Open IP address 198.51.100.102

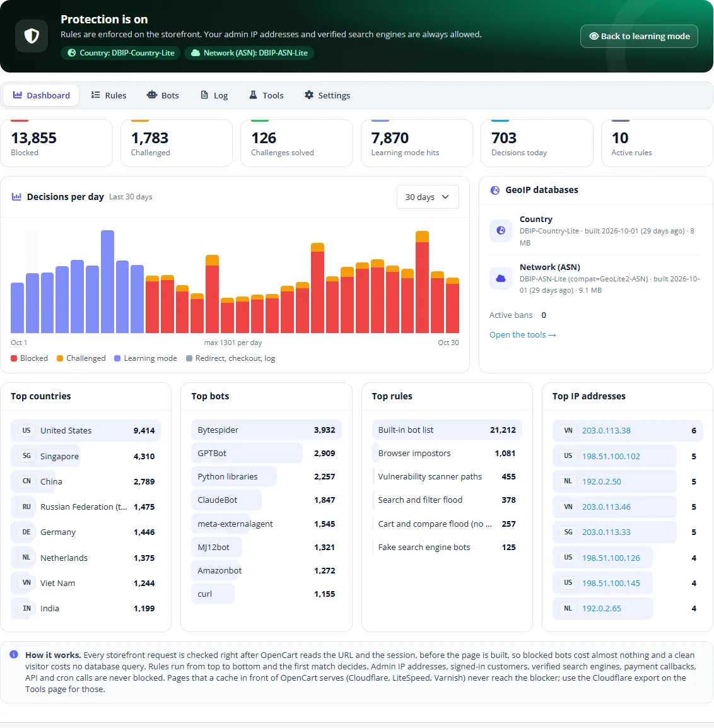tap(611, 456)
